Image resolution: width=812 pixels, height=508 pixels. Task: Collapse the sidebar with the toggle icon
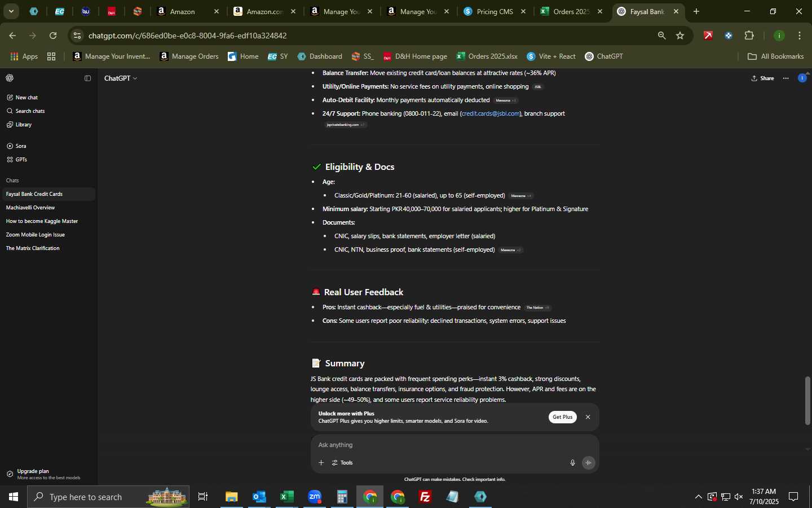point(87,78)
